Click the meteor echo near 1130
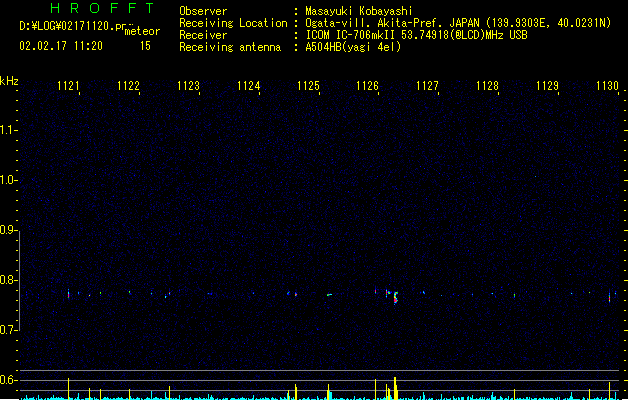This screenshot has height=400, width=629. (x=609, y=298)
